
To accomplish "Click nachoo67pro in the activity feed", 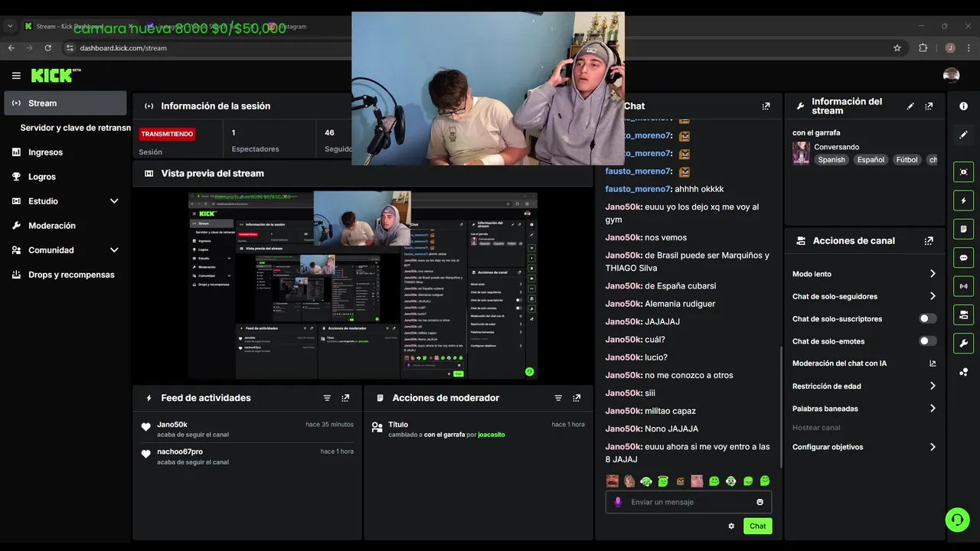I will coord(180,452).
